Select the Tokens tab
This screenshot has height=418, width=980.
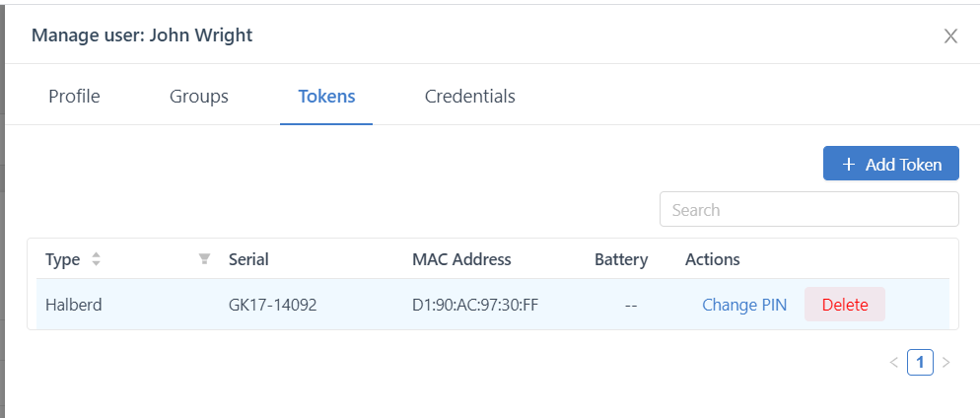click(x=326, y=97)
